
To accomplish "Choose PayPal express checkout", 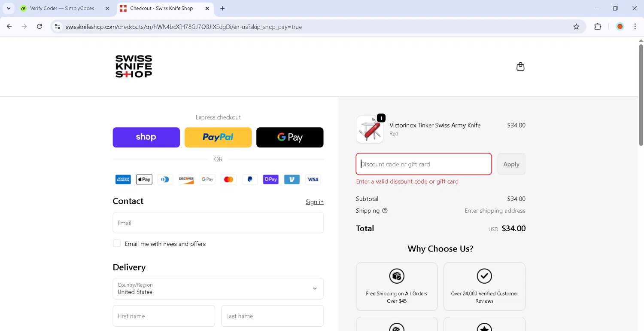I will click(218, 137).
